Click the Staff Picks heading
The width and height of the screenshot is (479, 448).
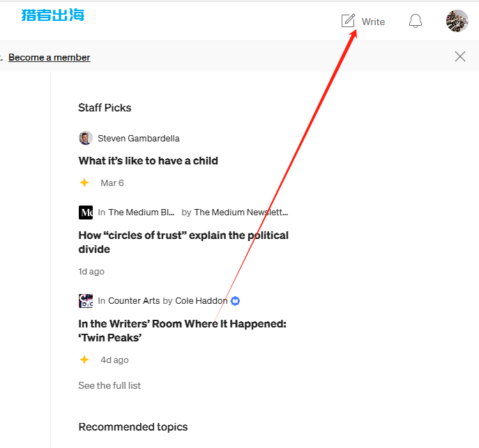(x=105, y=108)
